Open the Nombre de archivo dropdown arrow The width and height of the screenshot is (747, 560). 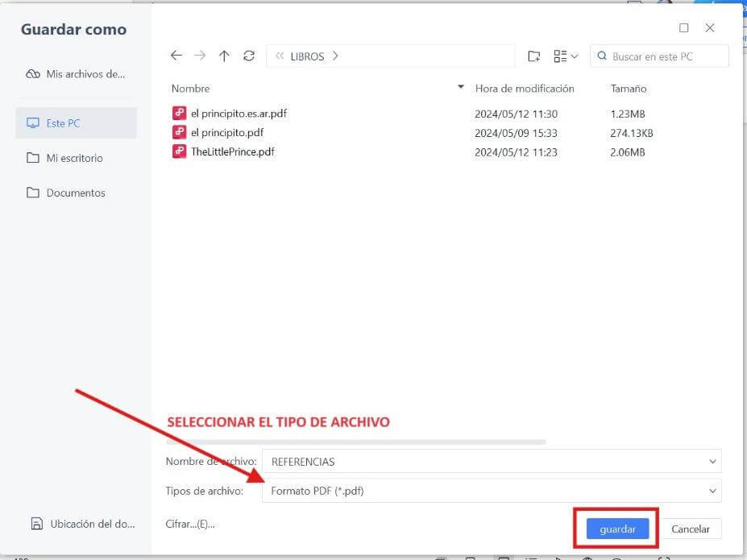pos(712,461)
